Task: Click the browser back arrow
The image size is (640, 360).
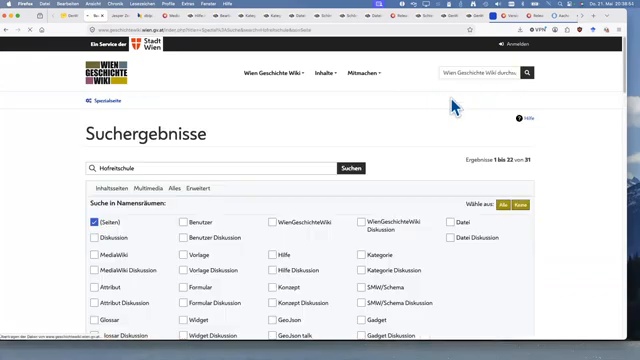Action: click(x=6, y=30)
